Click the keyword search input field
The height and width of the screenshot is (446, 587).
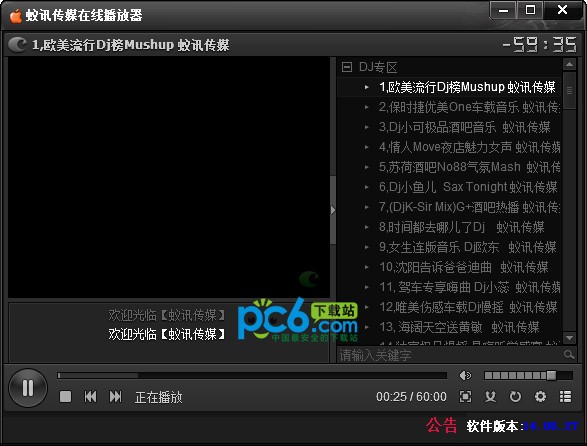(x=449, y=355)
